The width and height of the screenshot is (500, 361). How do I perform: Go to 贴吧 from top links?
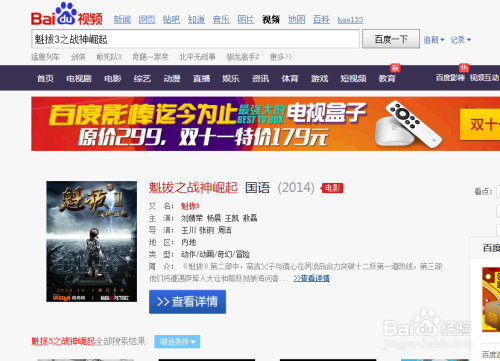(x=171, y=20)
